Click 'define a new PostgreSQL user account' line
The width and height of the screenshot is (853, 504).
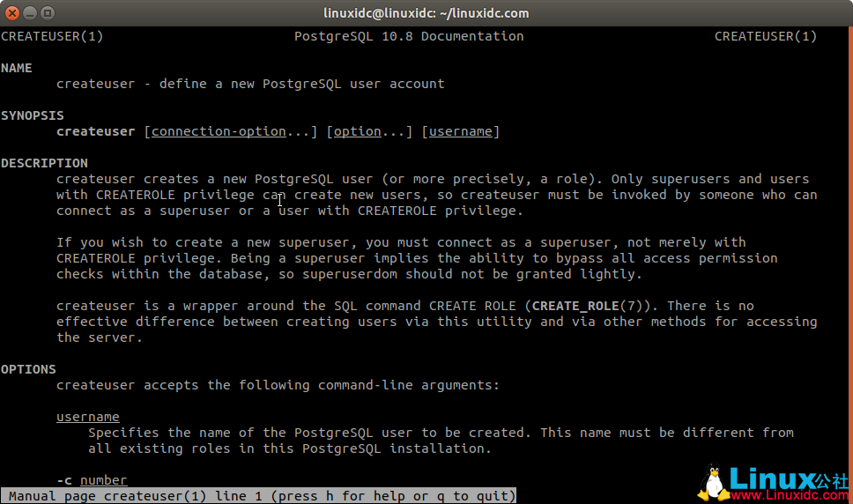coord(301,84)
